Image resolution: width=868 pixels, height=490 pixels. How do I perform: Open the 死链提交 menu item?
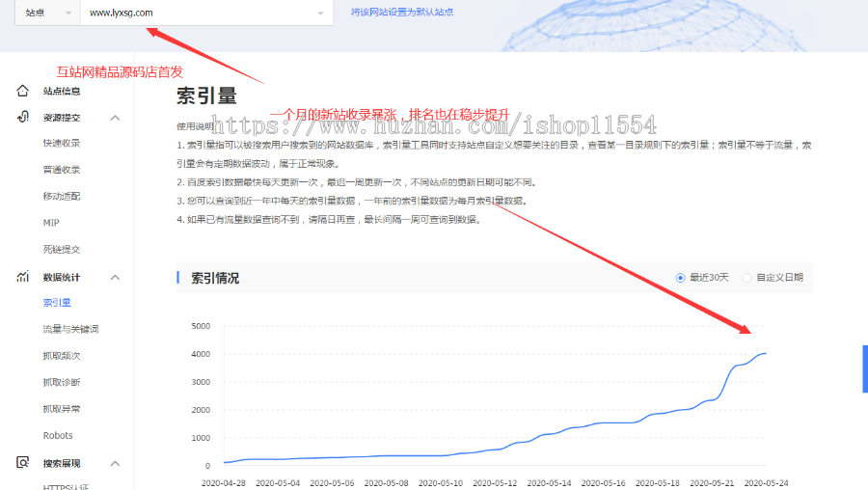click(62, 250)
